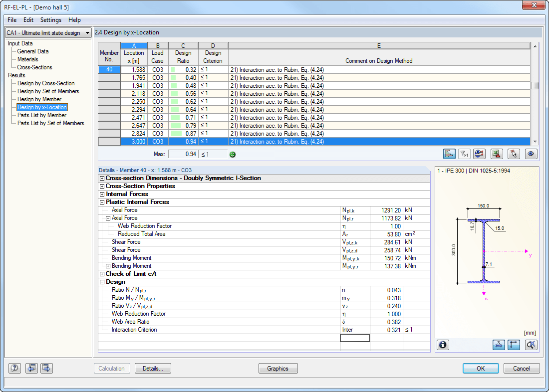Open Design by Cross-Section results
Viewport: 549px width, 392px height.
pyautogui.click(x=46, y=83)
